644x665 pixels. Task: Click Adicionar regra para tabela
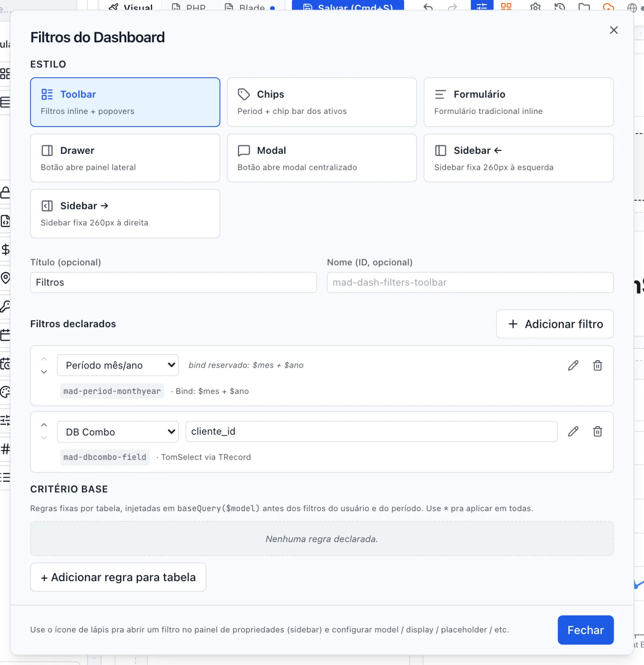pos(118,577)
